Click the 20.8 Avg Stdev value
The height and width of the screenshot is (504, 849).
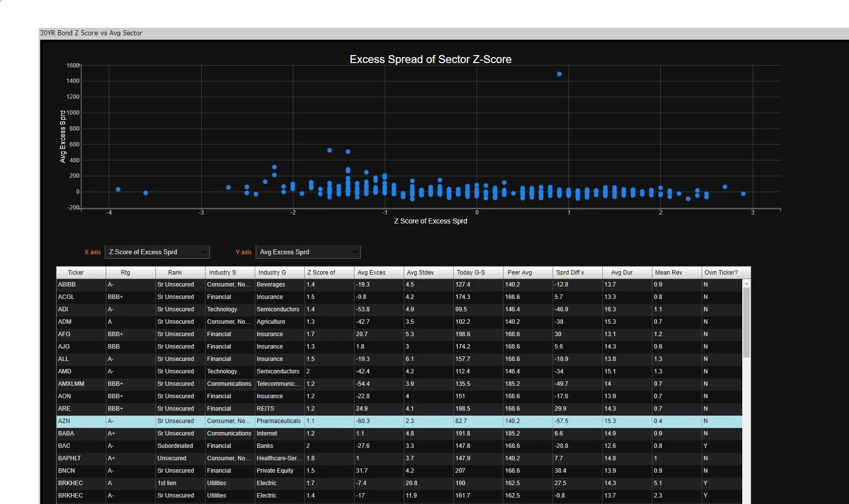[x=428, y=483]
